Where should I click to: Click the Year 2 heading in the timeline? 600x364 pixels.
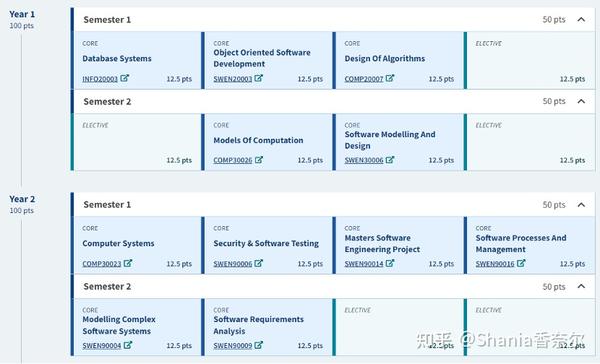[x=22, y=199]
